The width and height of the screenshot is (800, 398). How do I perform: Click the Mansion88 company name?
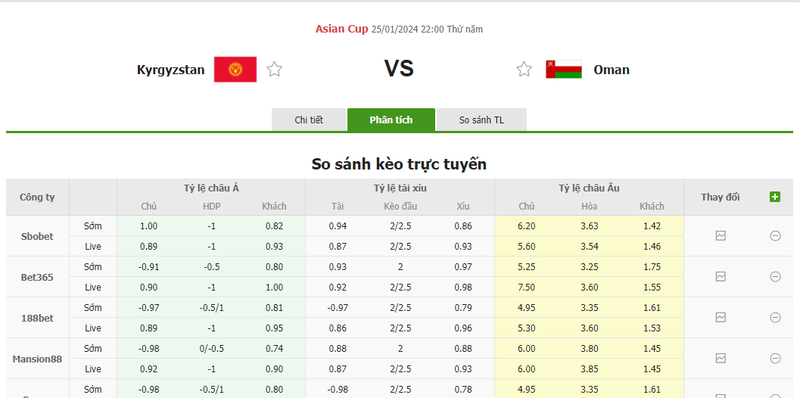37,359
